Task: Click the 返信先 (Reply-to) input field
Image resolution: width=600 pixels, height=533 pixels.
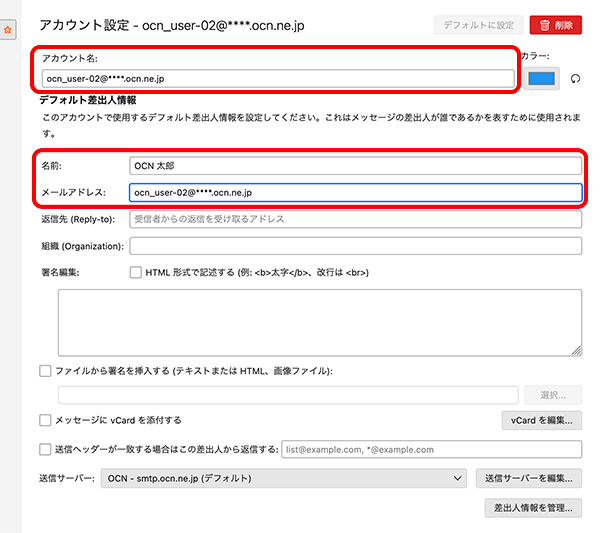Action: [x=355, y=219]
